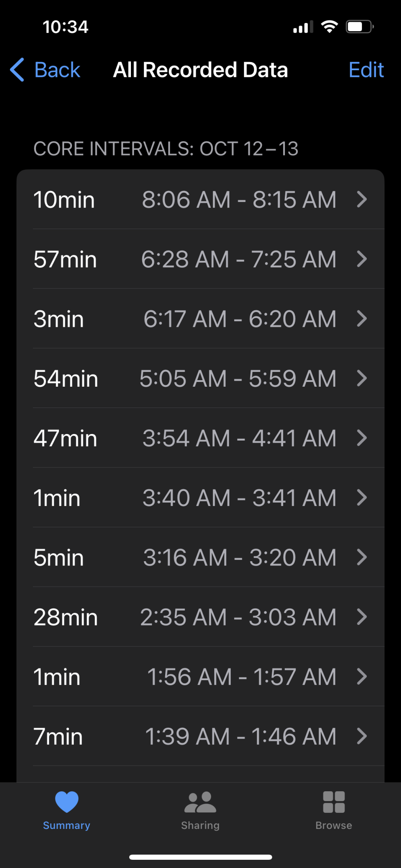Open the Summary heart tab icon
Viewport: 401px width, 868px height.
(x=67, y=802)
